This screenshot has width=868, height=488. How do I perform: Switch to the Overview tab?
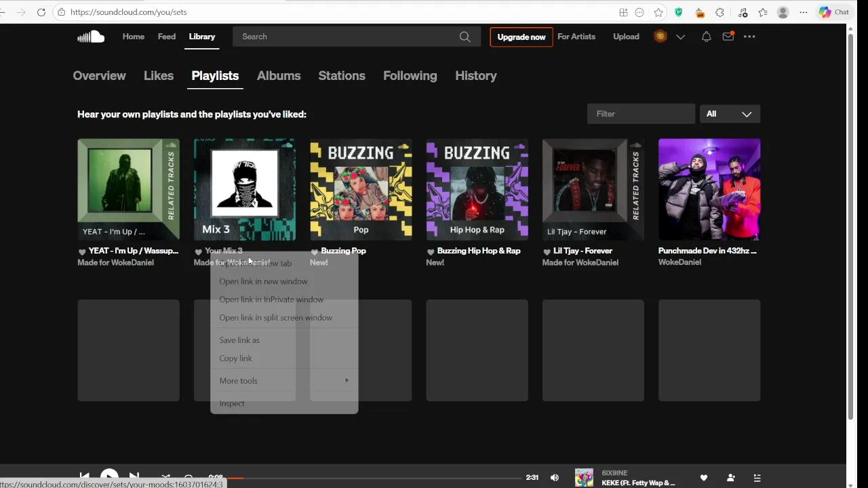pos(99,76)
